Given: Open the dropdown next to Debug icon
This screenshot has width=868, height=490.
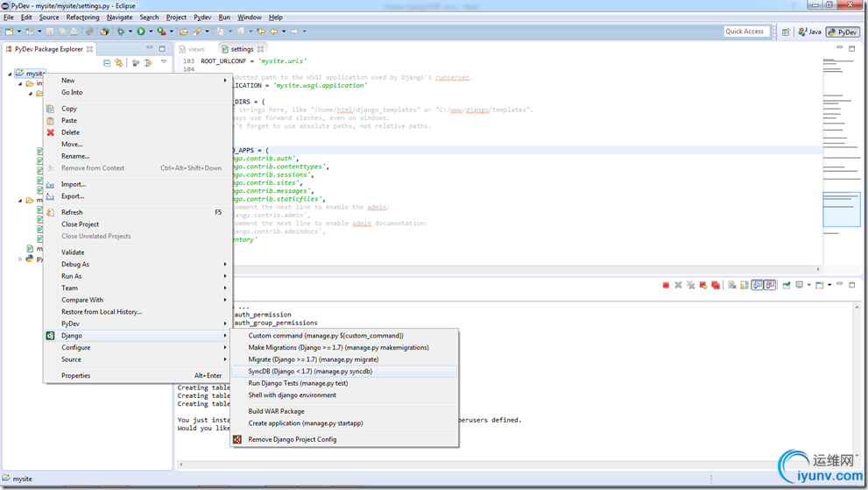Looking at the screenshot, I should 131,32.
